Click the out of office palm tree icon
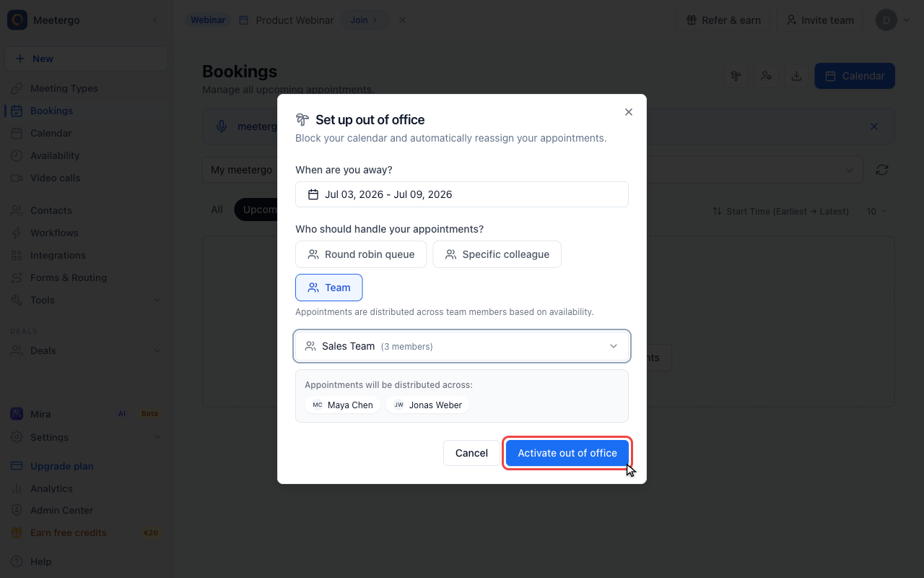 pos(736,76)
